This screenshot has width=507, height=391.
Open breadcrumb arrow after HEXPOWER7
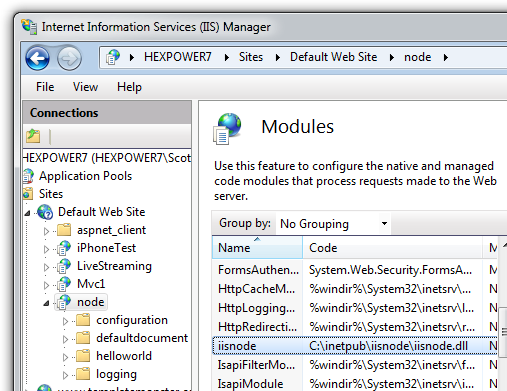(x=227, y=57)
